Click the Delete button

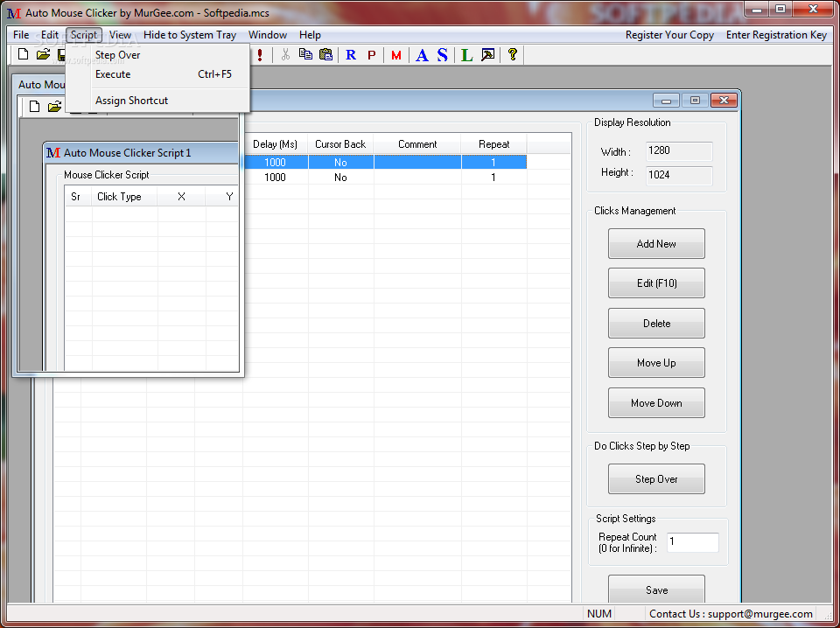coord(656,324)
